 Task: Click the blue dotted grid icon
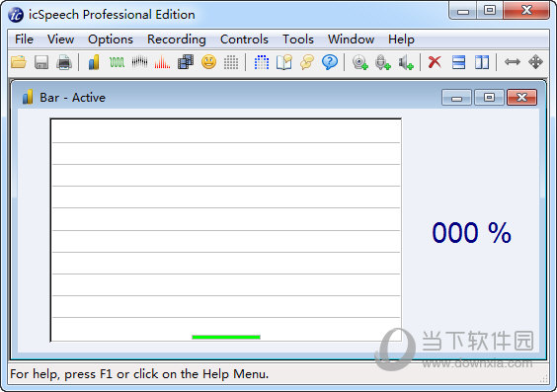[262, 62]
